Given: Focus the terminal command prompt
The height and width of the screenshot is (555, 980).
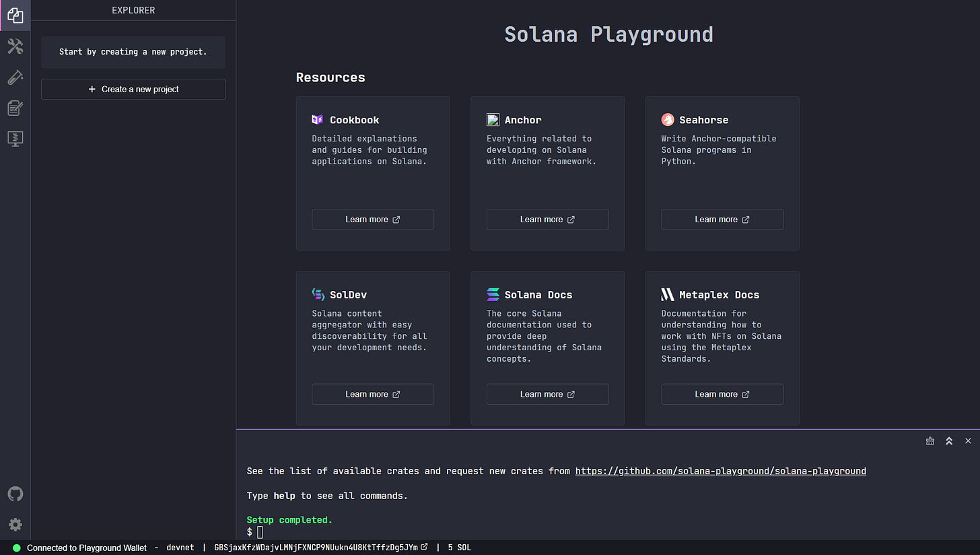Looking at the screenshot, I should point(260,532).
